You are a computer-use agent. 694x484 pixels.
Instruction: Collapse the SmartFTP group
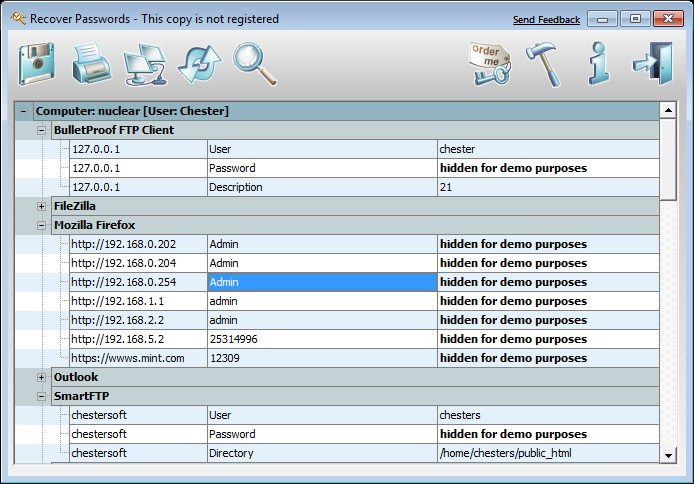point(41,396)
